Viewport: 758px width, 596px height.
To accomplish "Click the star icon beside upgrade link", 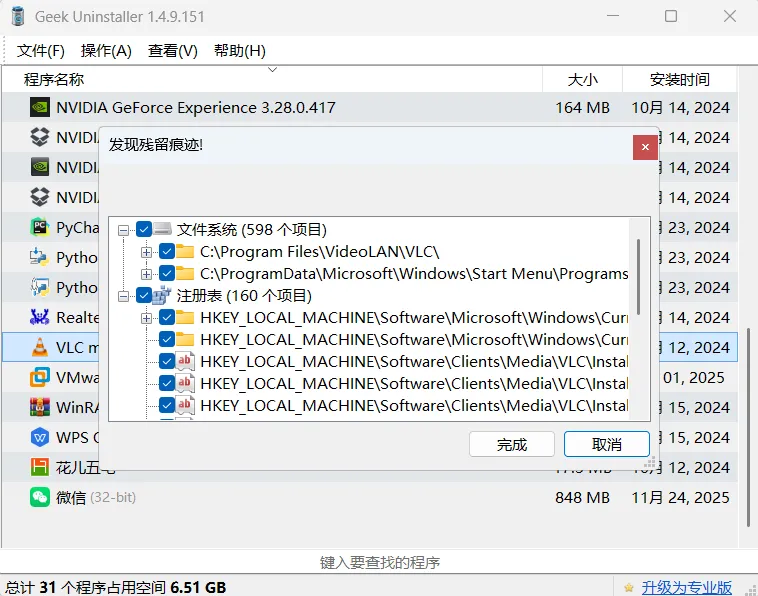I will tap(628, 588).
